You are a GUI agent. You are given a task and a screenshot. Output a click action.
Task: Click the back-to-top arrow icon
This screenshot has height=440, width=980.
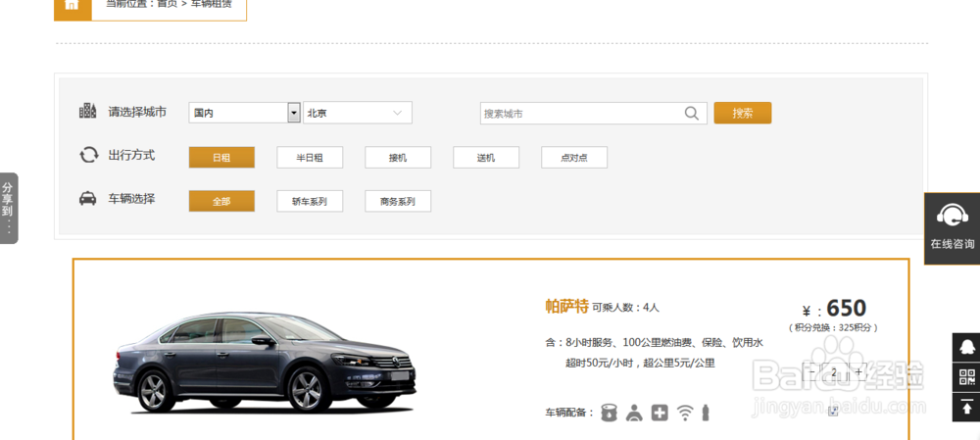point(966,408)
